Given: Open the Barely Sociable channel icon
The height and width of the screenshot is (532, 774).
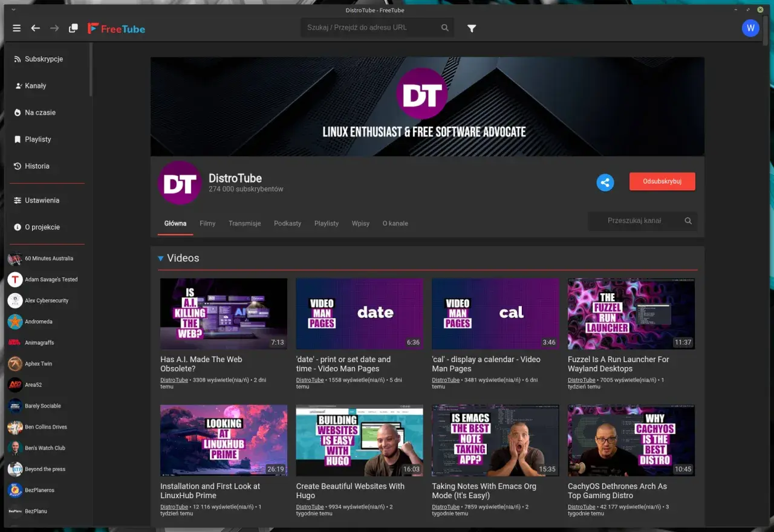Looking at the screenshot, I should pos(15,406).
